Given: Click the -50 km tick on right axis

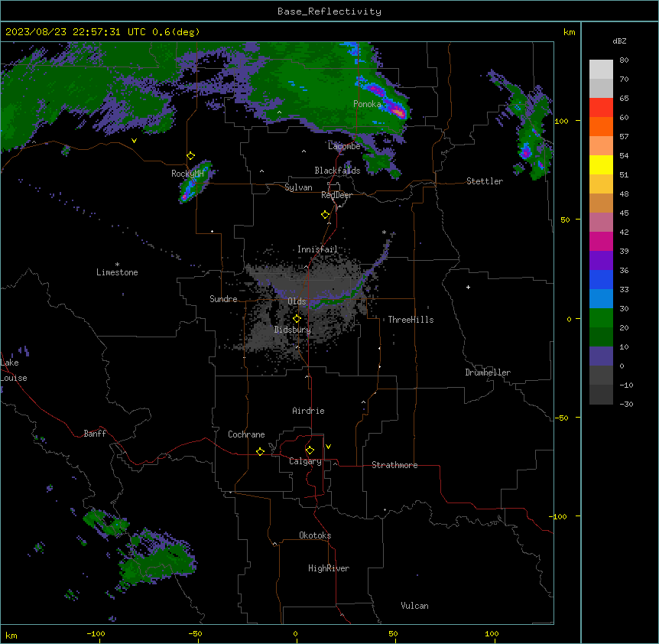Looking at the screenshot, I should click(x=561, y=418).
